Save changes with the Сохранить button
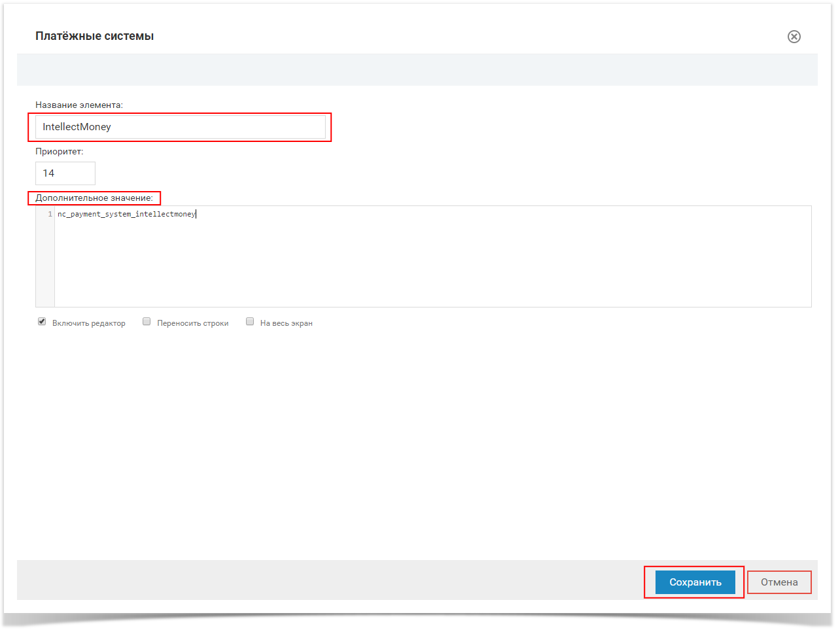Viewport: 840px width, 632px height. pos(695,582)
